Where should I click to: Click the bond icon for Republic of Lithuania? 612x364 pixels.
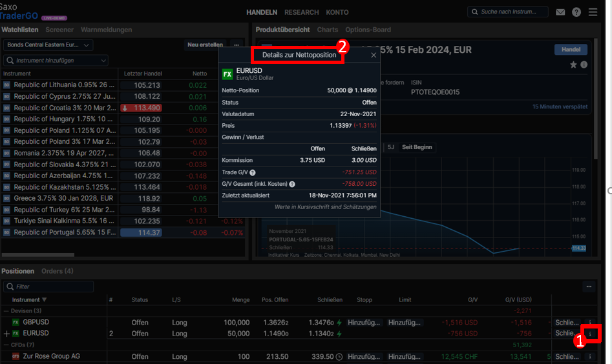(6, 85)
